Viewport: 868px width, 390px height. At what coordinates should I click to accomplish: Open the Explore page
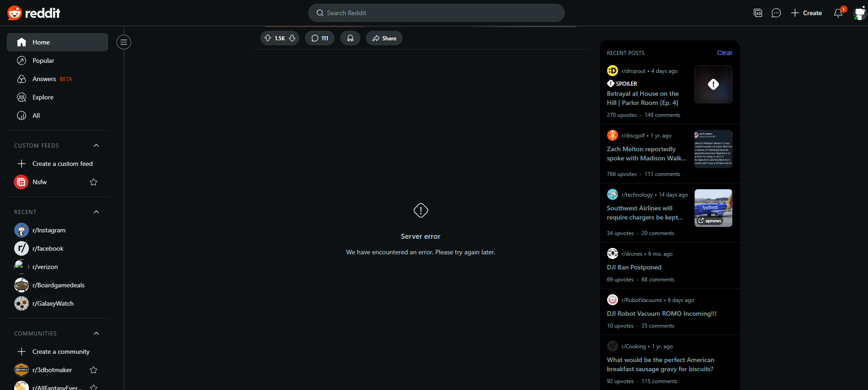coord(43,97)
